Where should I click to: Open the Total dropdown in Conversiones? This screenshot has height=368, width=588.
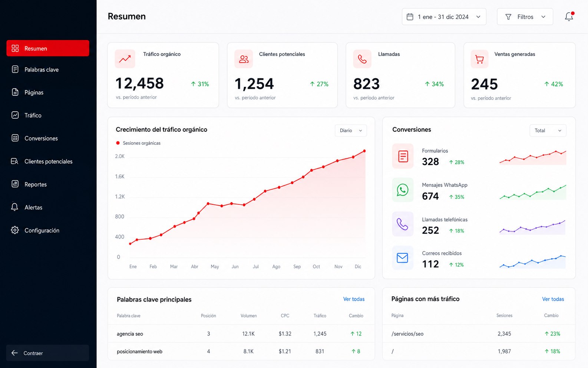[548, 131]
